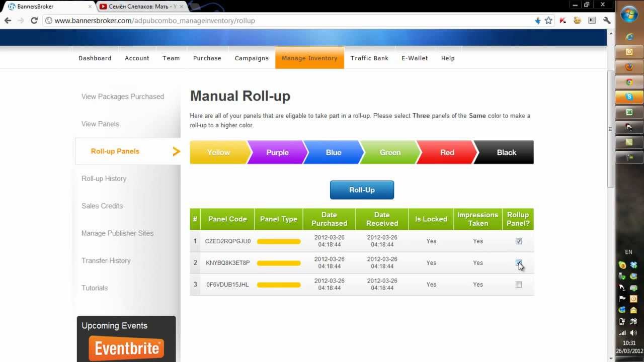Image resolution: width=644 pixels, height=362 pixels.
Task: Go to Manage Publisher Sites
Action: (x=117, y=233)
